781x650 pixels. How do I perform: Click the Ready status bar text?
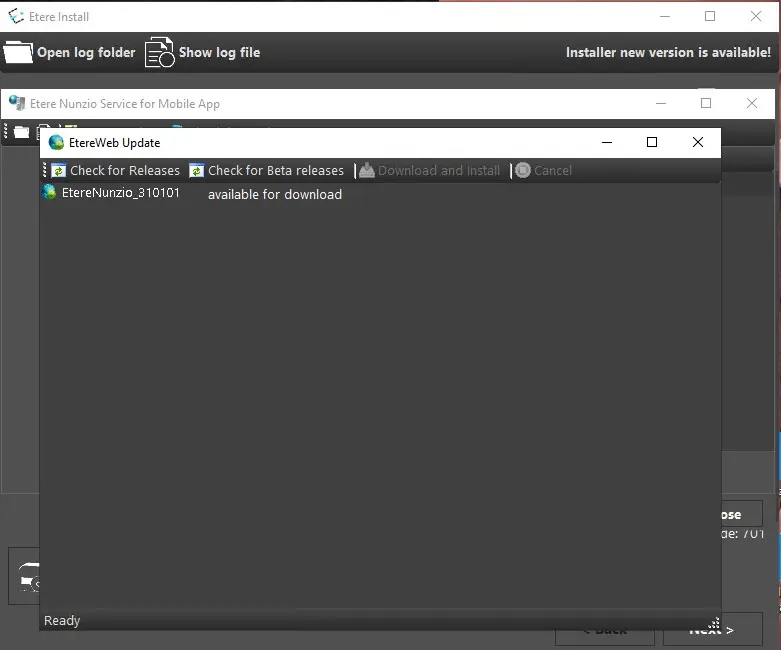click(62, 621)
